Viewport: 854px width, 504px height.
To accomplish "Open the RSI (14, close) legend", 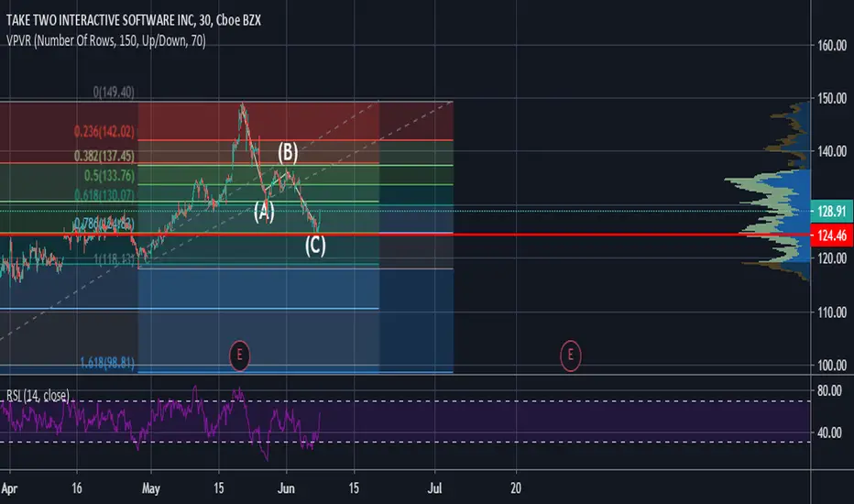I will (x=38, y=395).
